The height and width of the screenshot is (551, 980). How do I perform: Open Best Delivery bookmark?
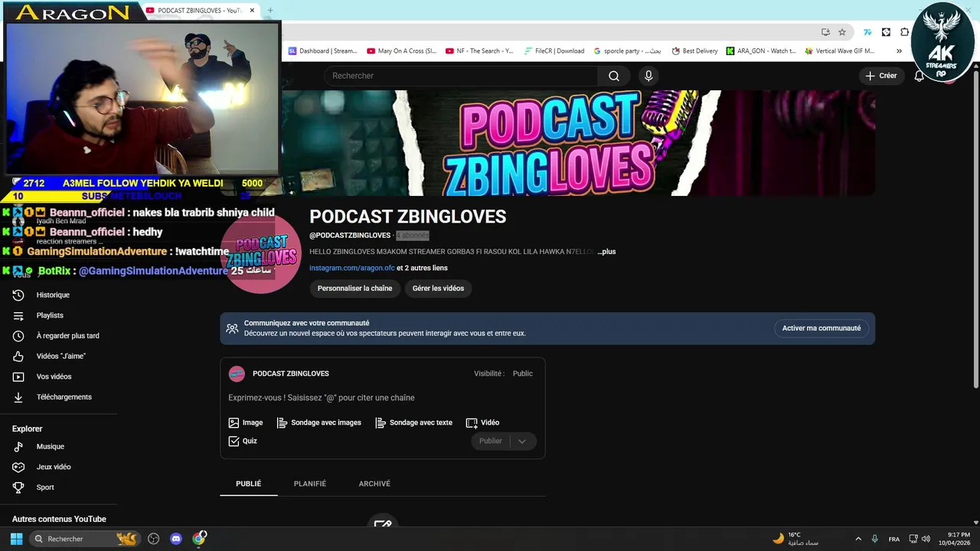coord(694,51)
